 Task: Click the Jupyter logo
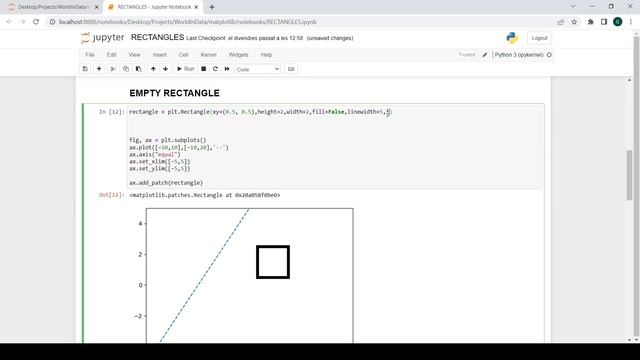point(102,38)
